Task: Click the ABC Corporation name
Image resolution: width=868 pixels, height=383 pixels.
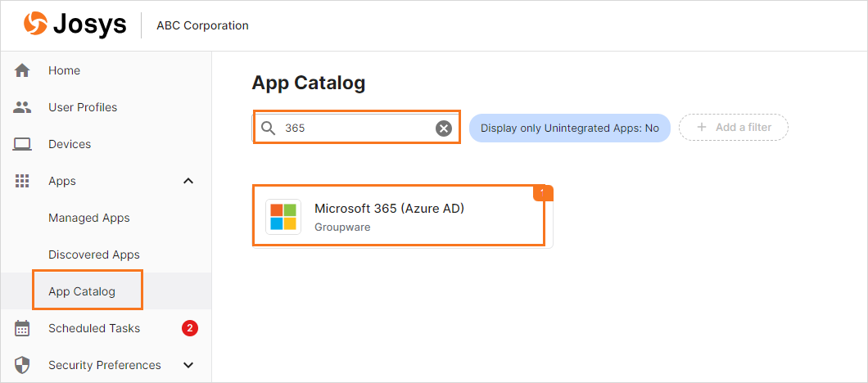Action: tap(202, 25)
